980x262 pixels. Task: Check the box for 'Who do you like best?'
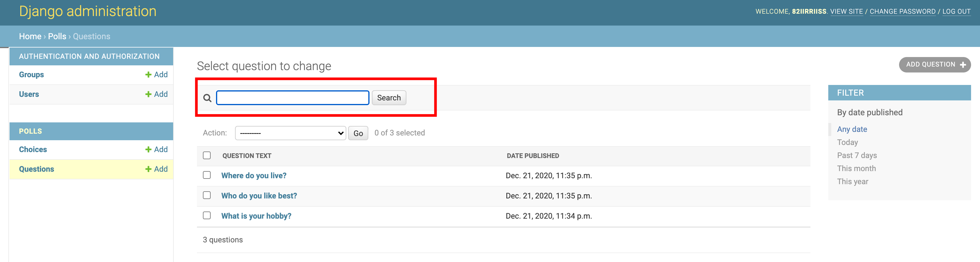206,195
